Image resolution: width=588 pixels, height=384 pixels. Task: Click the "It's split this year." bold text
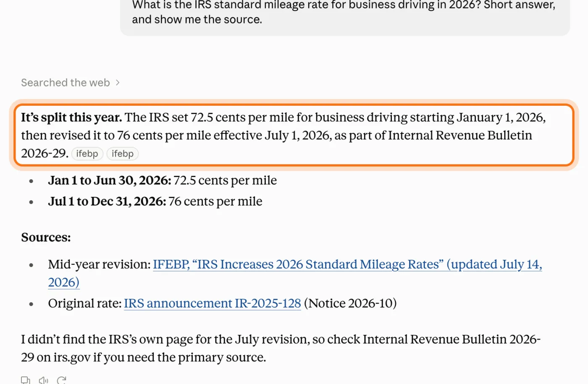(71, 118)
